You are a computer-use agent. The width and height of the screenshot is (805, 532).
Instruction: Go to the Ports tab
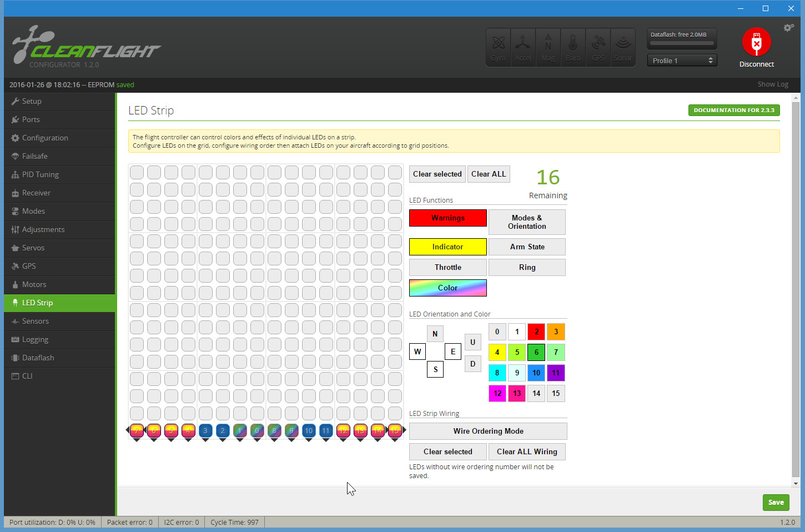pyautogui.click(x=59, y=119)
